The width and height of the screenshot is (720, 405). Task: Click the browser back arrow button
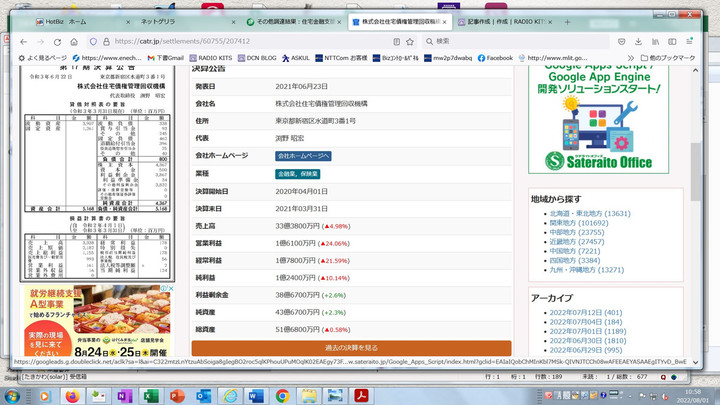(x=23, y=42)
